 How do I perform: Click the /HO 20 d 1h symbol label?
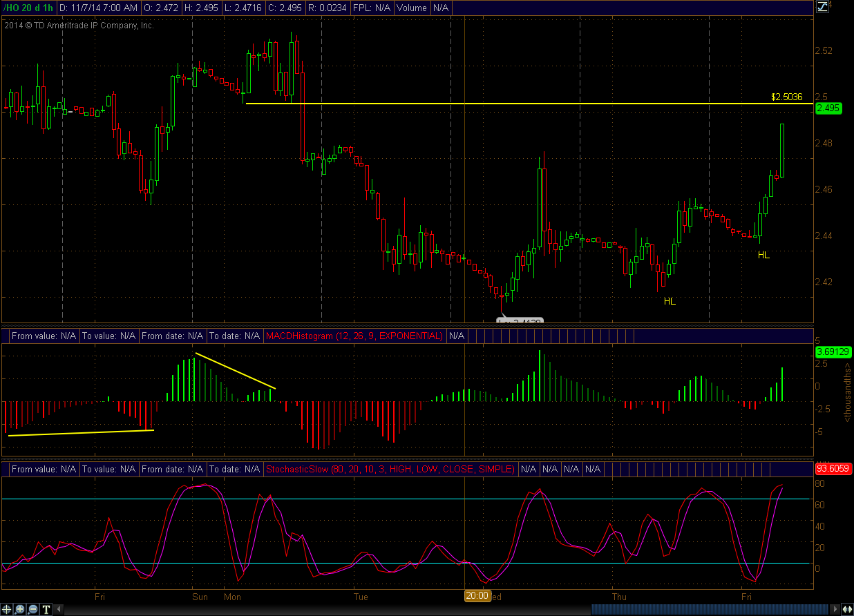[x=28, y=8]
